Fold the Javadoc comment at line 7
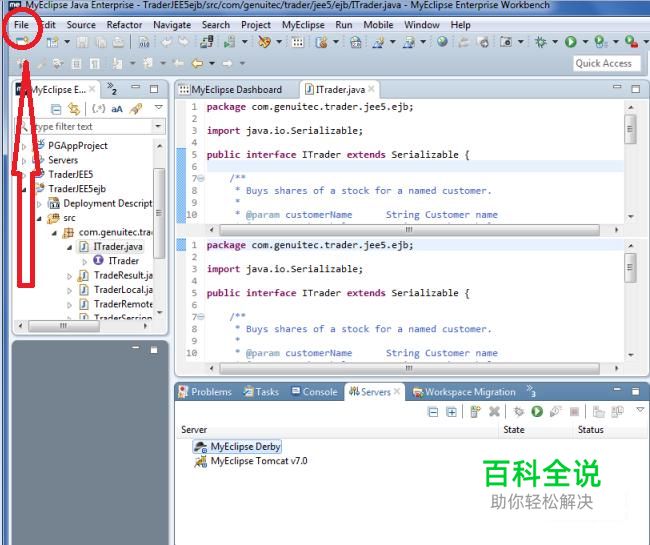The width and height of the screenshot is (650, 545). 200,178
